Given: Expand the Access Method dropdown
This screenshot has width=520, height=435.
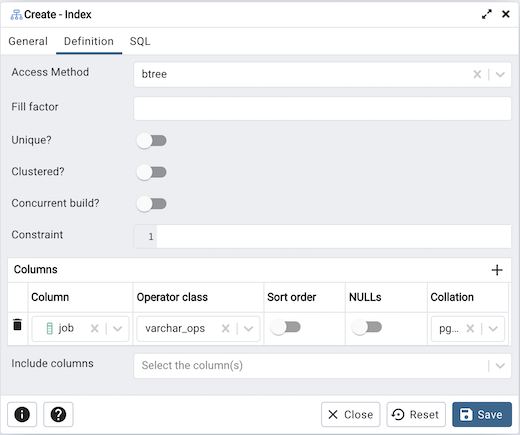Looking at the screenshot, I should tap(500, 74).
